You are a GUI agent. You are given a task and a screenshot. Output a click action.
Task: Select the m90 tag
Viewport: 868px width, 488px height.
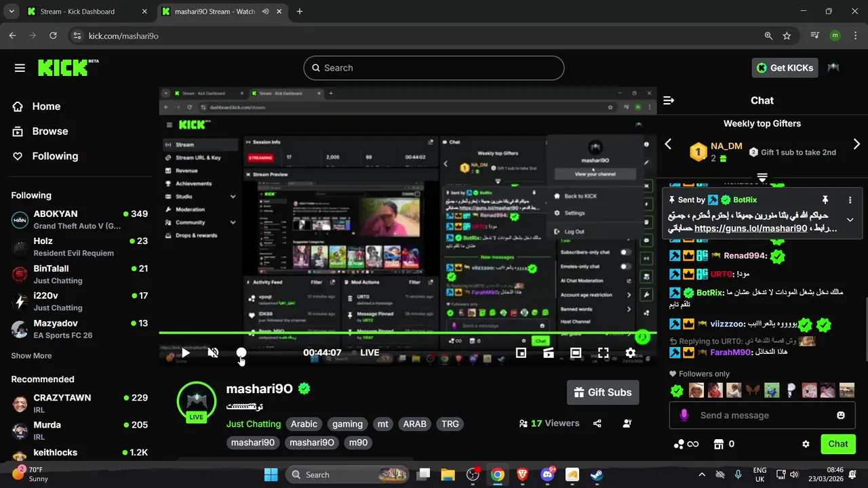tap(358, 443)
